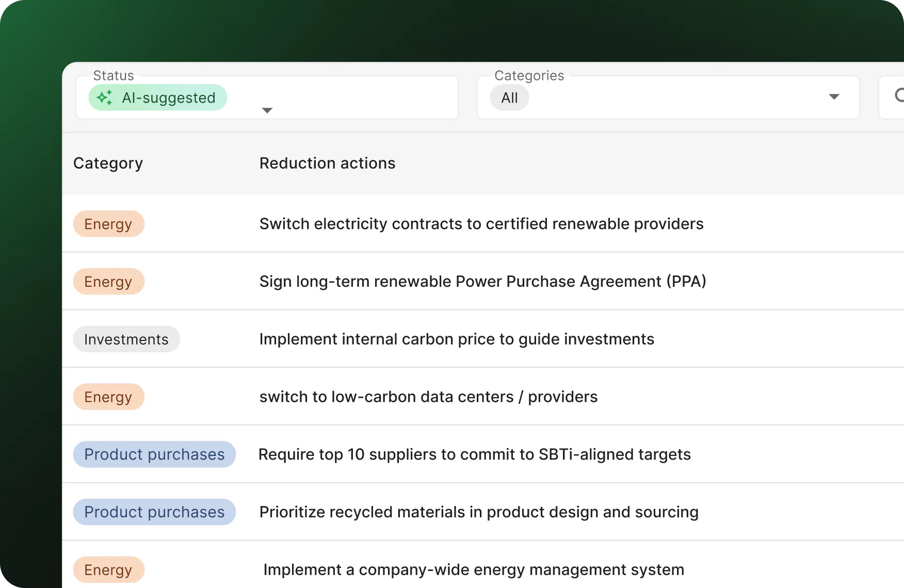Click the search magnifier icon on the right
Screen dimensions: 904x588
point(900,96)
